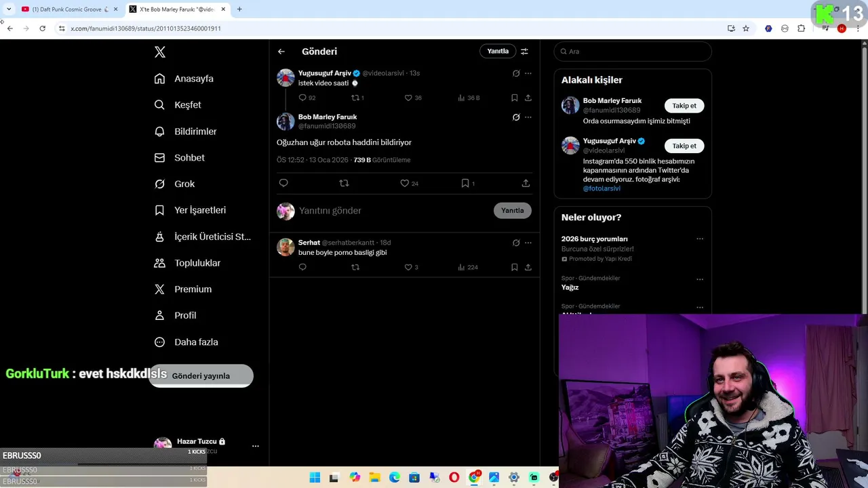Screen dimensions: 868x488
Task: Share the main post
Action: pos(526,183)
